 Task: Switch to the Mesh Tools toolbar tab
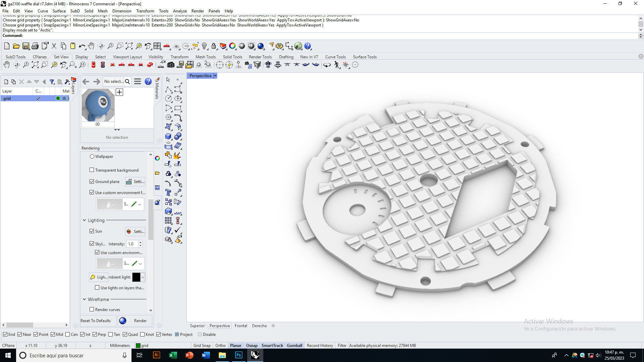click(x=205, y=57)
